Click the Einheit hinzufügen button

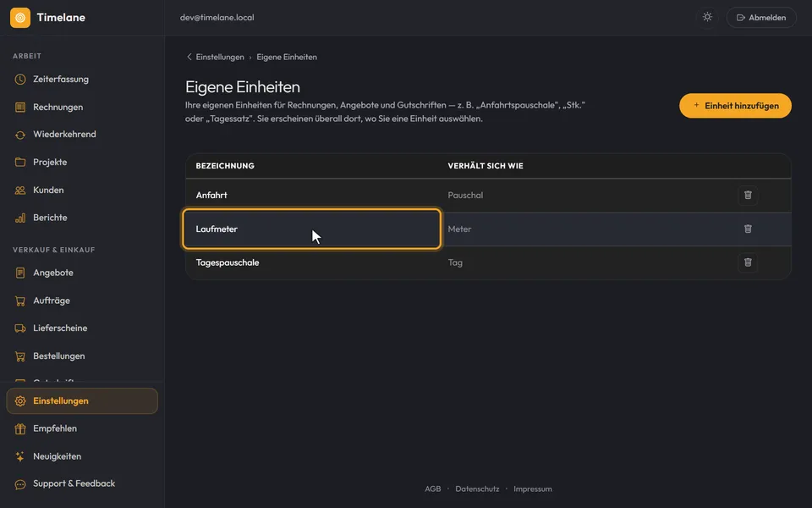(x=735, y=106)
